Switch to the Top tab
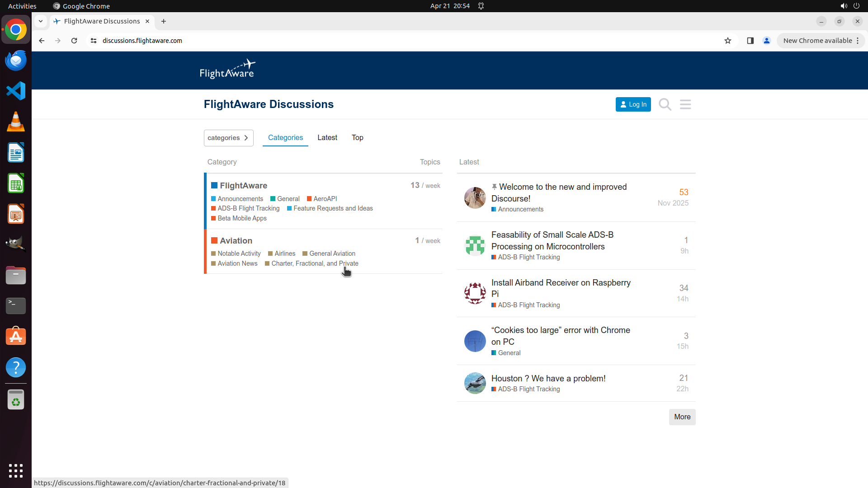 (x=357, y=138)
